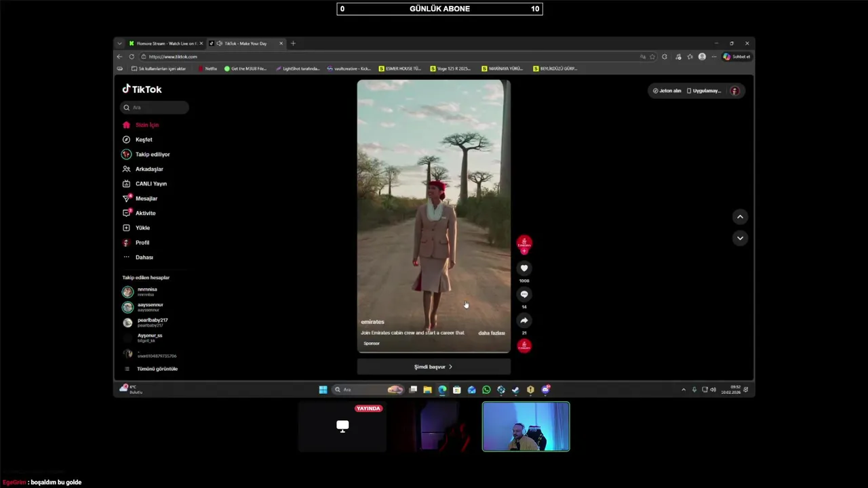Open the tab list dropdown chevron

119,43
